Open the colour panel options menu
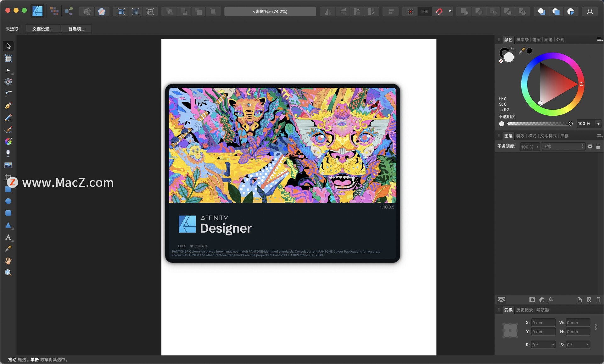This screenshot has height=364, width=604. coord(600,40)
